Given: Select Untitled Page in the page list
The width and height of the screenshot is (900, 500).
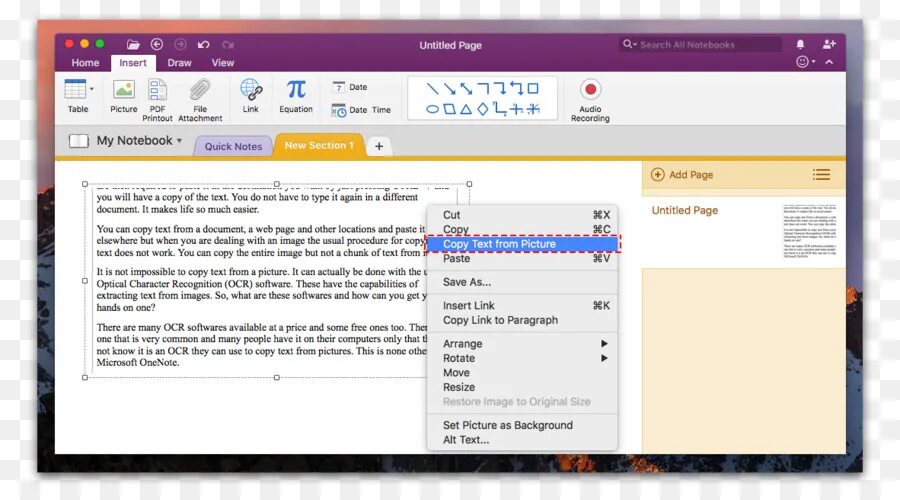Looking at the screenshot, I should (x=685, y=210).
